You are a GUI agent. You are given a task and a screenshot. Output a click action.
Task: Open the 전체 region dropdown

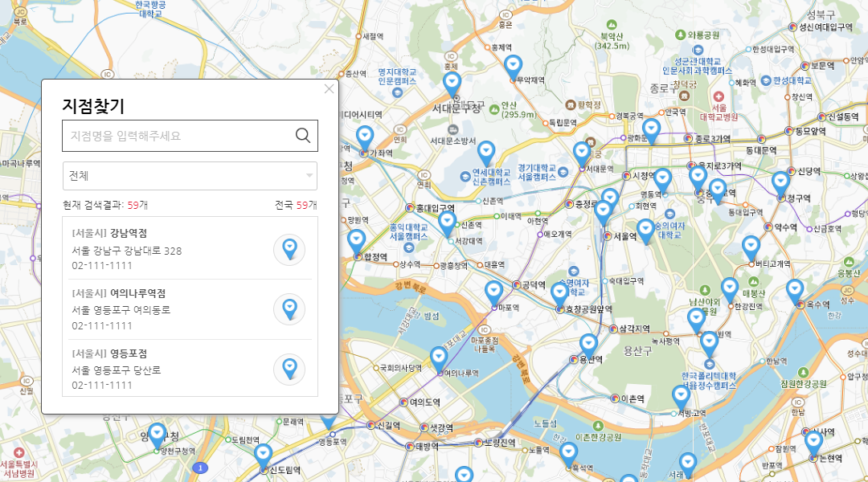pos(190,176)
